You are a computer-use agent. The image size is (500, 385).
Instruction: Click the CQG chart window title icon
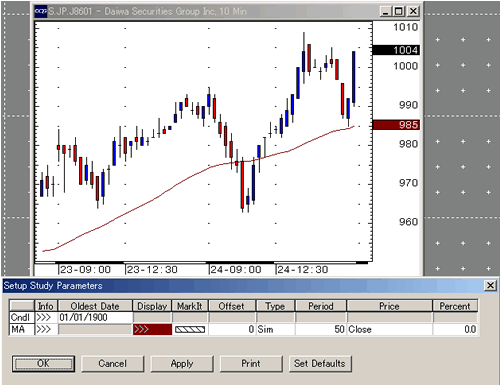coord(41,11)
